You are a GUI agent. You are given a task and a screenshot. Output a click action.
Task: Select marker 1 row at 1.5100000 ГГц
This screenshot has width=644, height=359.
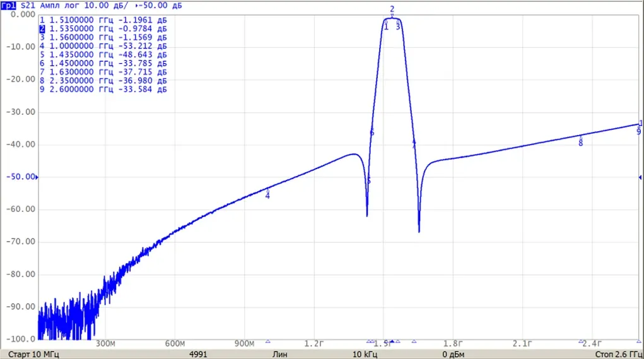click(x=103, y=20)
